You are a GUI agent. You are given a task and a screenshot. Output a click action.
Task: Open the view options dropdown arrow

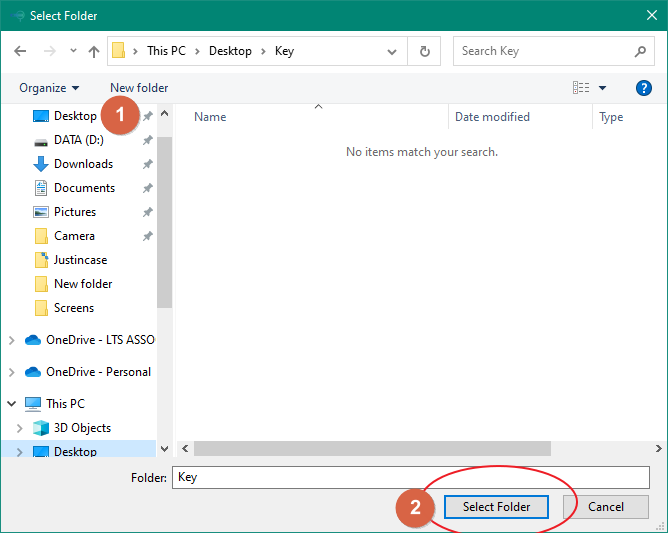602,88
